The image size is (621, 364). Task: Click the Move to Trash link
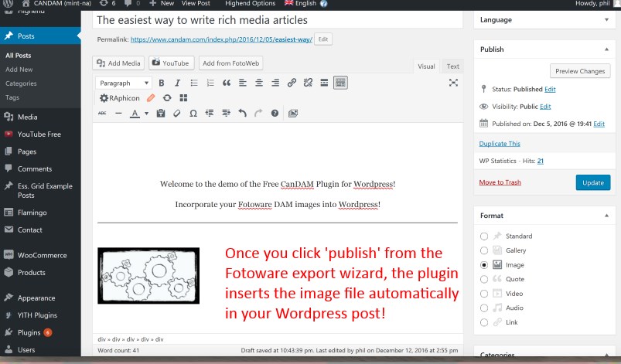(500, 182)
